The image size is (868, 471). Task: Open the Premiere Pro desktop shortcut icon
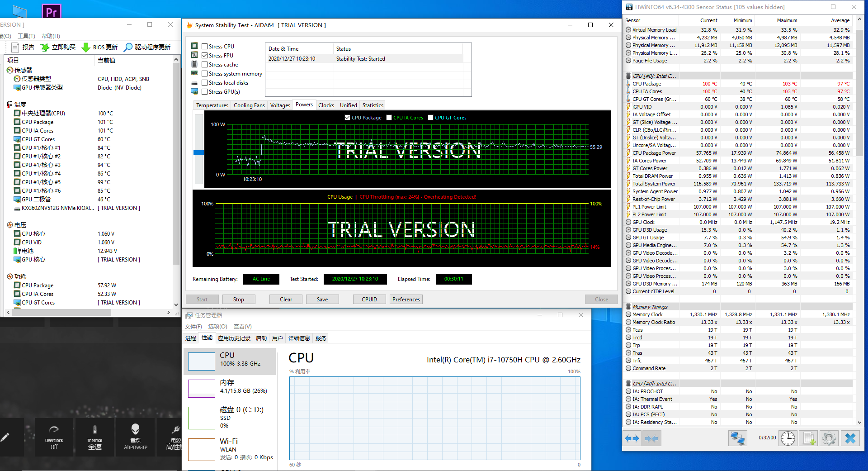(51, 11)
